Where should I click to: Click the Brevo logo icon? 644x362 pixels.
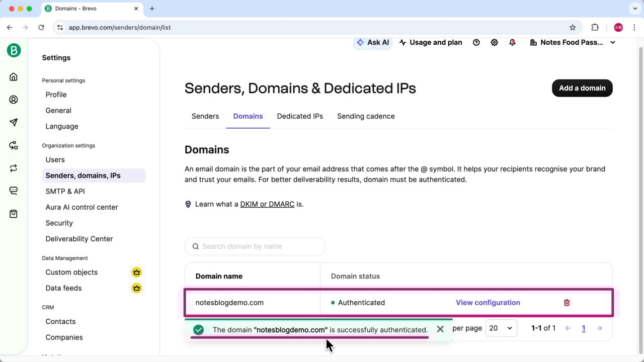coord(14,50)
